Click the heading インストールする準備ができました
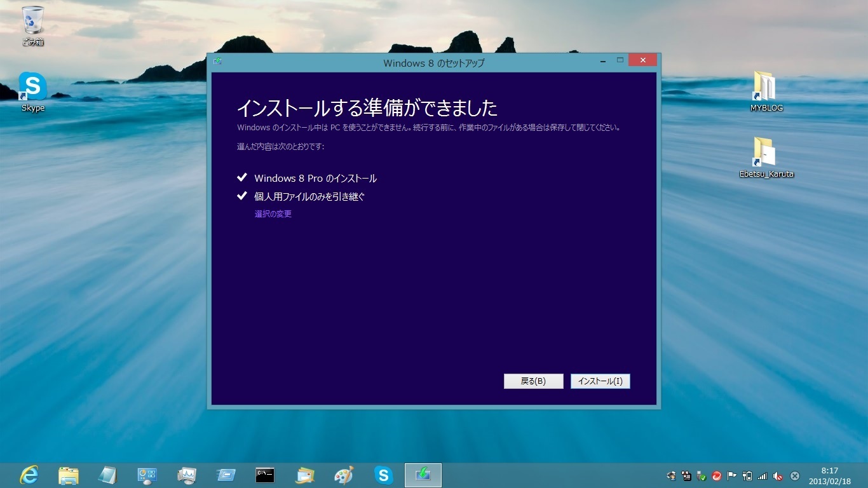Screen dimensions: 868x488 [x=367, y=107]
